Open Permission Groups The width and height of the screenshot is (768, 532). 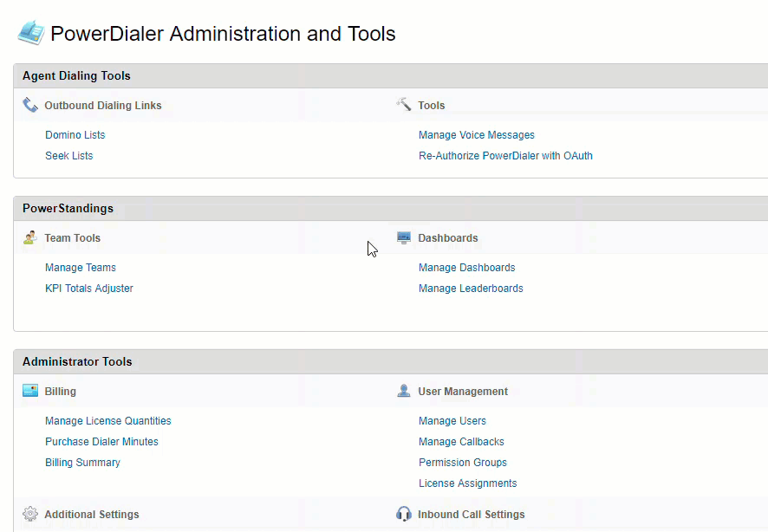tap(462, 462)
